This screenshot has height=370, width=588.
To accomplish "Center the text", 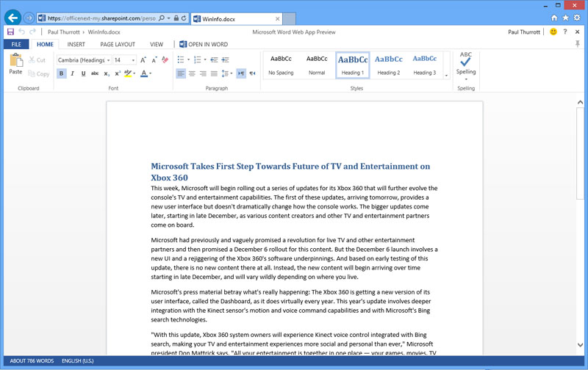I will [x=192, y=73].
